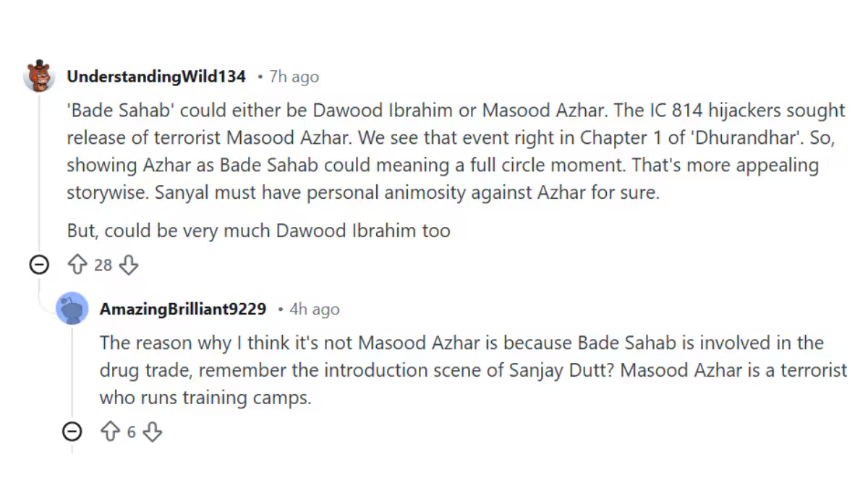The image size is (868, 488).
Task: Open UnderstandingWild134's user profile link
Action: point(156,77)
